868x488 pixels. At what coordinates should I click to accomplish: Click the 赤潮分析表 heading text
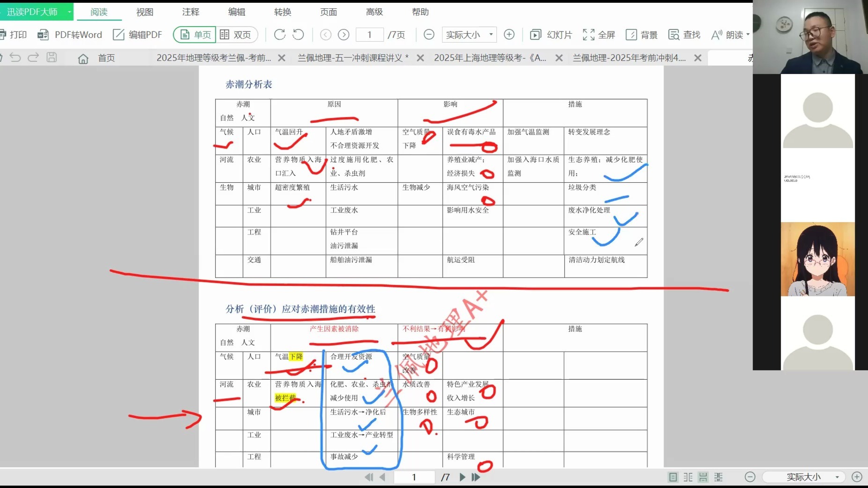[x=249, y=84]
